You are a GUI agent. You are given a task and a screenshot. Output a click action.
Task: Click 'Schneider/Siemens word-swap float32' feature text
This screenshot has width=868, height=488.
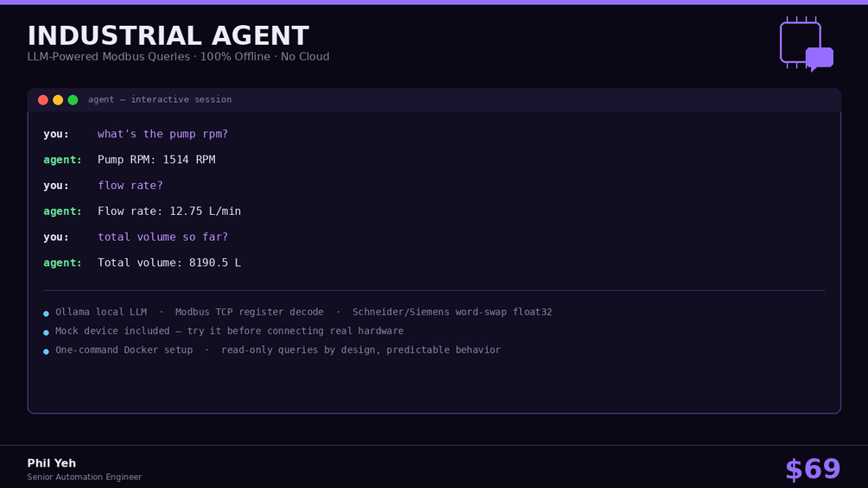[453, 312]
